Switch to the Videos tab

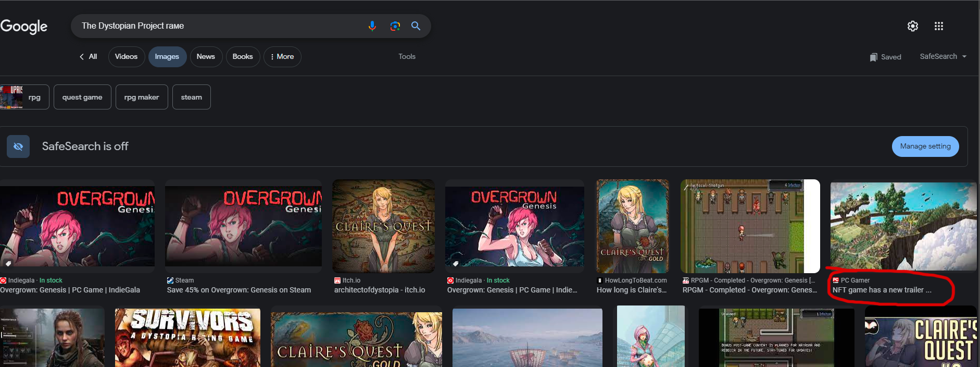click(126, 57)
